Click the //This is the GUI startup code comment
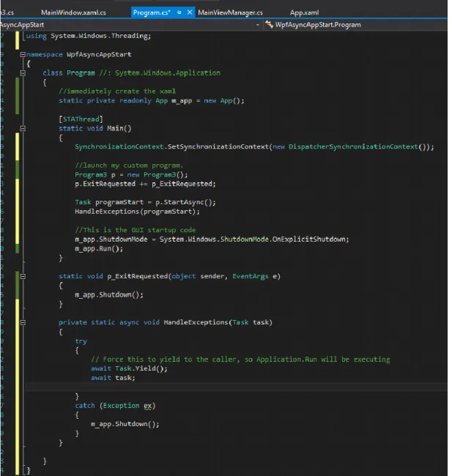The width and height of the screenshot is (452, 476). [136, 230]
